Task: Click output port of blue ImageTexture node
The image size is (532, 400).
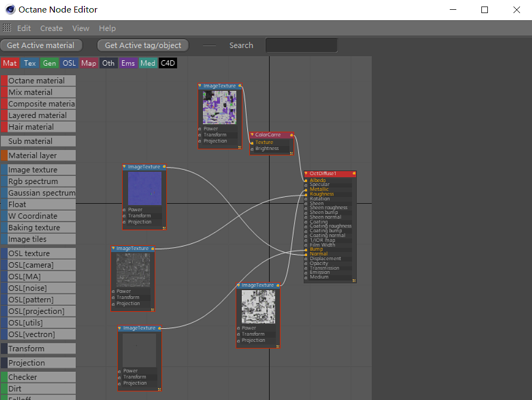Action: [x=164, y=167]
